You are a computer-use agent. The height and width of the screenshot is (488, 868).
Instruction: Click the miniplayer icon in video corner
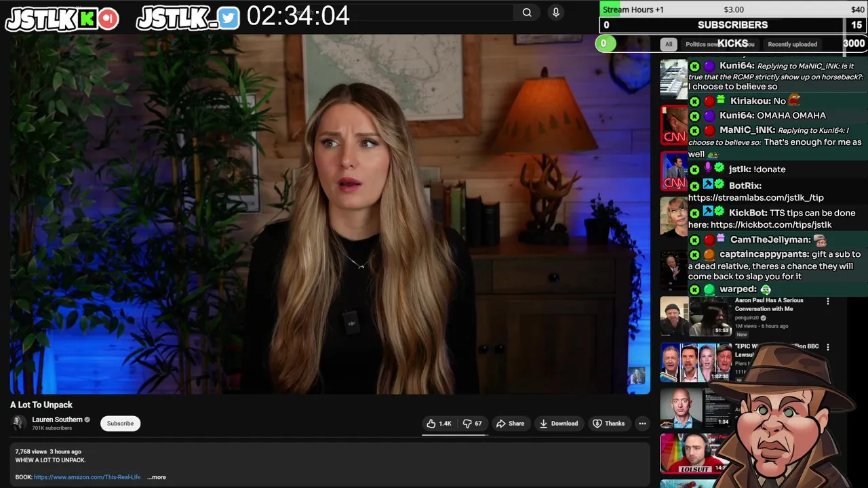pyautogui.click(x=637, y=376)
